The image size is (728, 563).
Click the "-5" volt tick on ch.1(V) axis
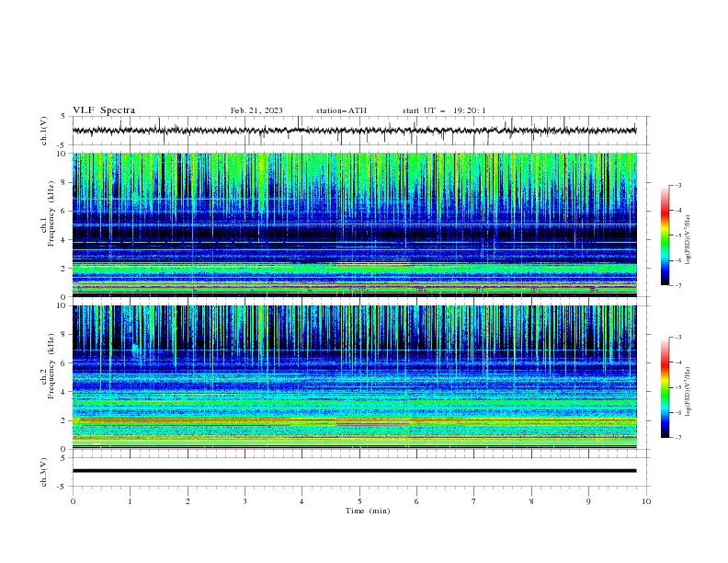tap(63, 145)
